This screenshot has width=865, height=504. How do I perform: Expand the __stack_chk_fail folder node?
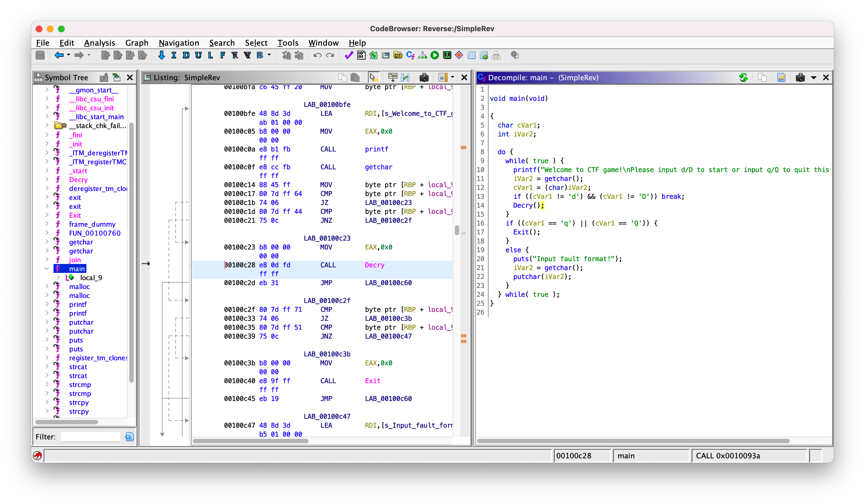(47, 126)
